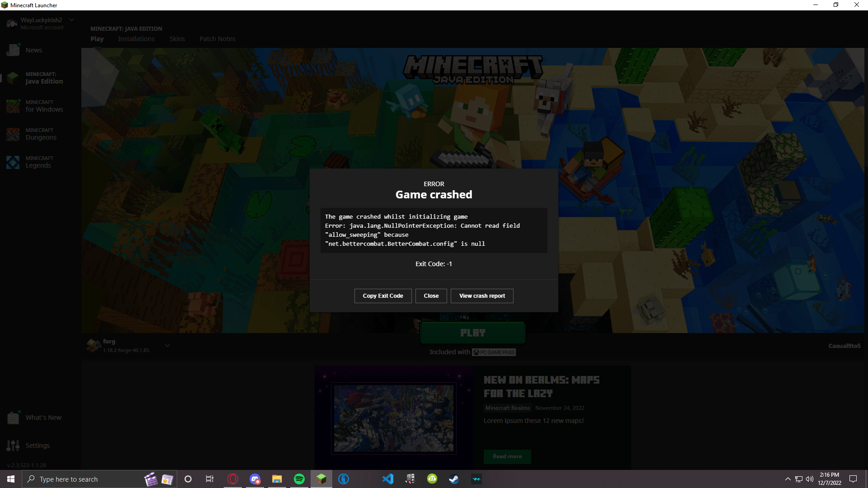The height and width of the screenshot is (488, 868).
Task: Open Spotify from taskbar
Action: 299,479
